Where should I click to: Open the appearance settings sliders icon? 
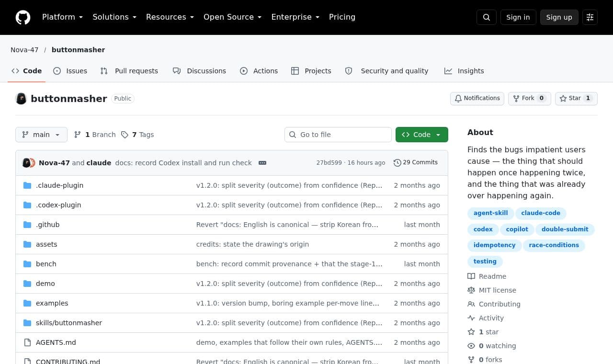(x=590, y=17)
